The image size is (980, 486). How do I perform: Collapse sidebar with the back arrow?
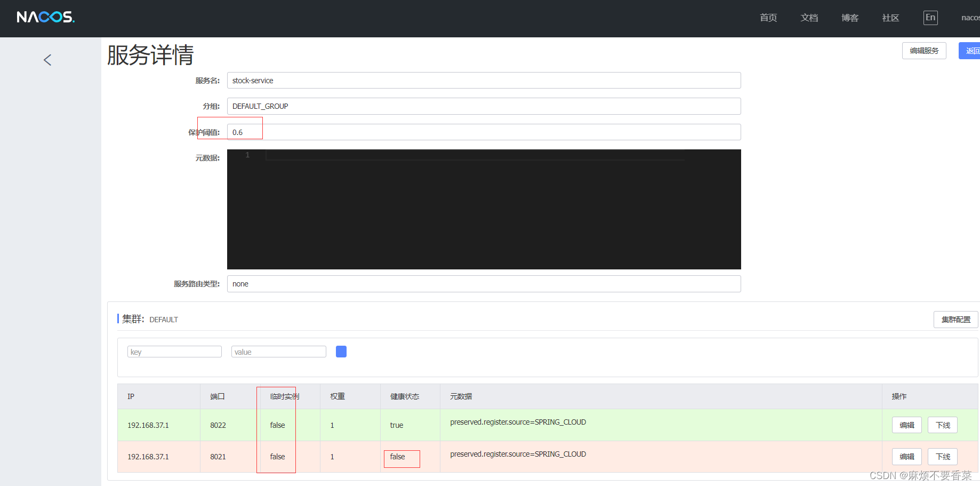click(47, 60)
